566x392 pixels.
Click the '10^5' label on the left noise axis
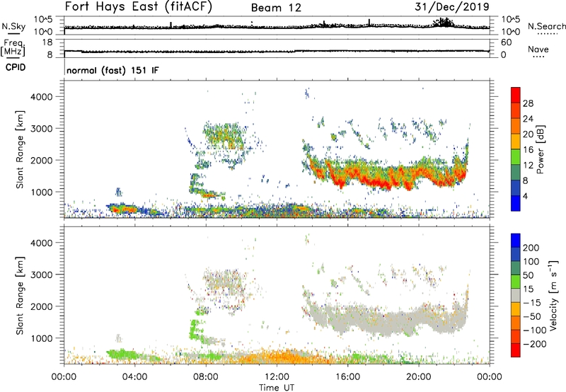[43, 20]
